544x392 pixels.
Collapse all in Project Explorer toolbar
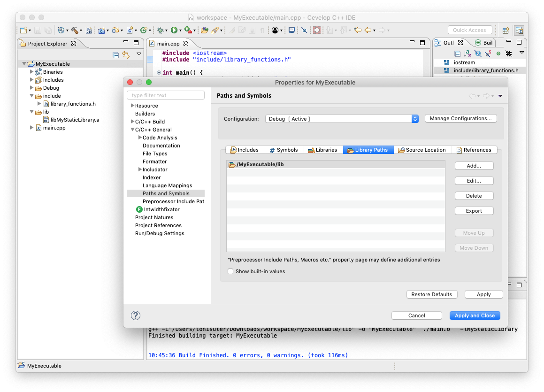116,55
